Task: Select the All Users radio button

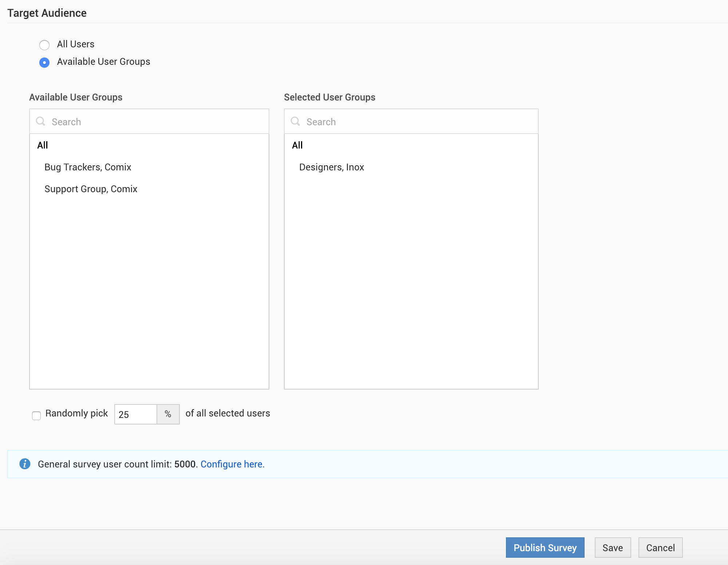Action: tap(44, 45)
